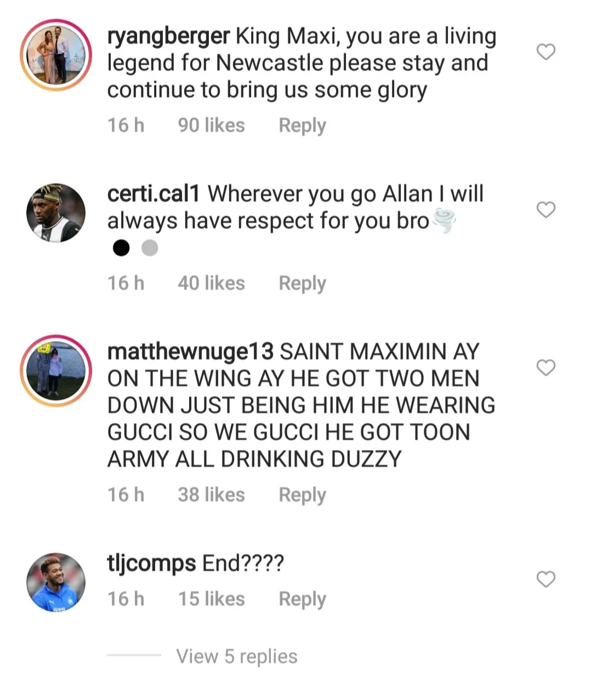Open ryangberger's profile picture
This screenshot has width=592, height=700.
[x=56, y=55]
